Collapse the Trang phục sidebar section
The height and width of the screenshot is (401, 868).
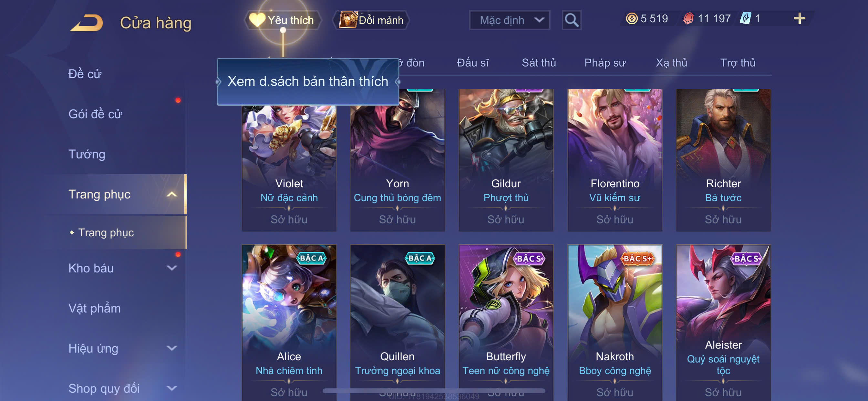(x=172, y=194)
